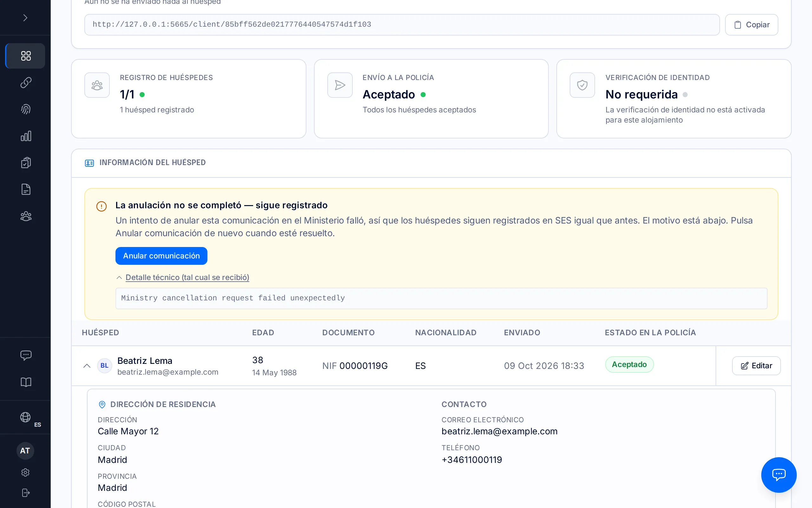This screenshot has width=812, height=508.
Task: Click the Copiar button
Action: pos(751,24)
